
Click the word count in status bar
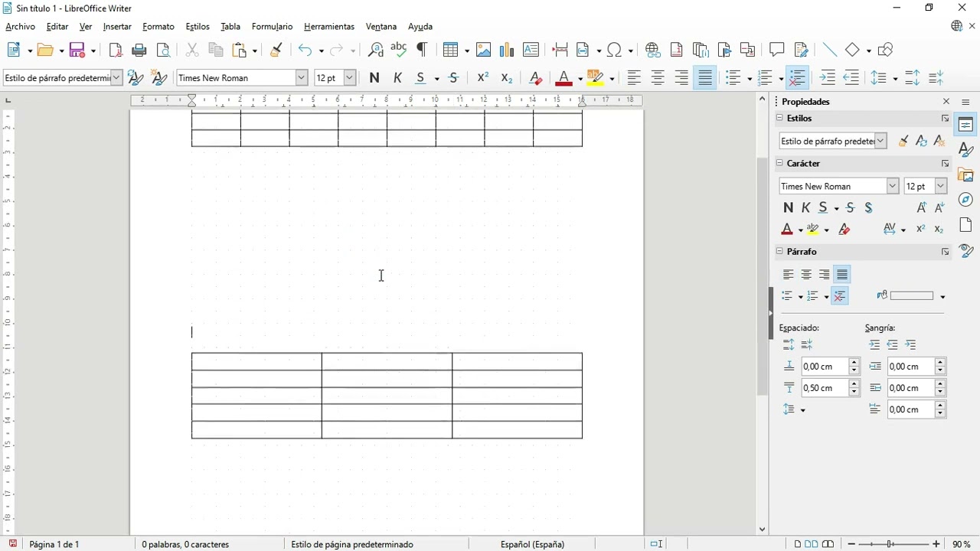[x=185, y=544]
